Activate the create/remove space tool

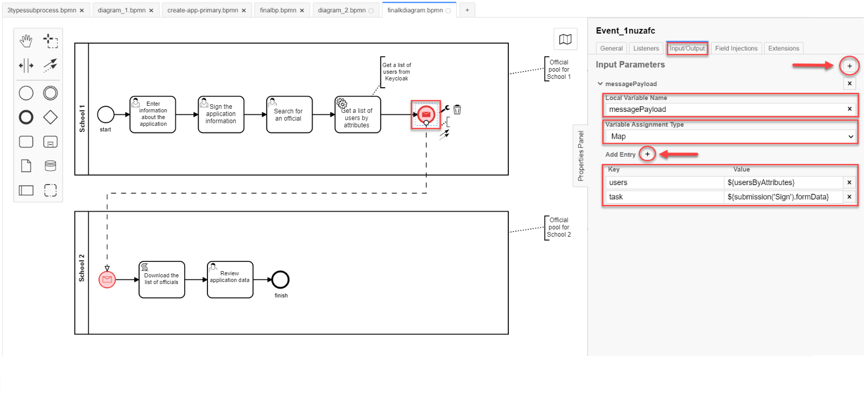pyautogui.click(x=26, y=65)
